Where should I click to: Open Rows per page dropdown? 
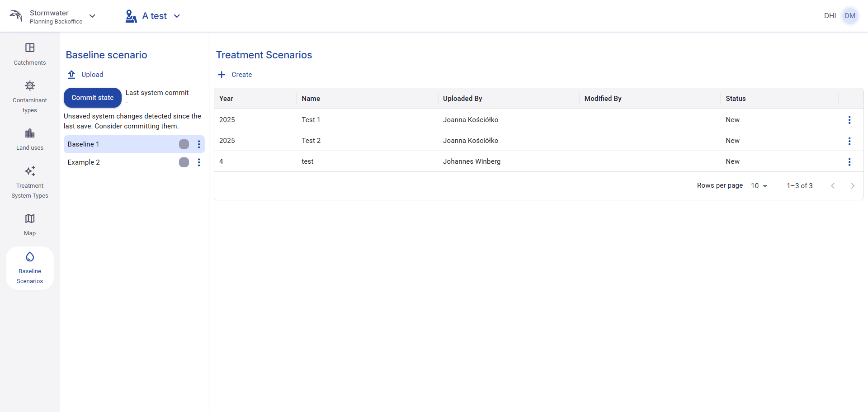(759, 186)
